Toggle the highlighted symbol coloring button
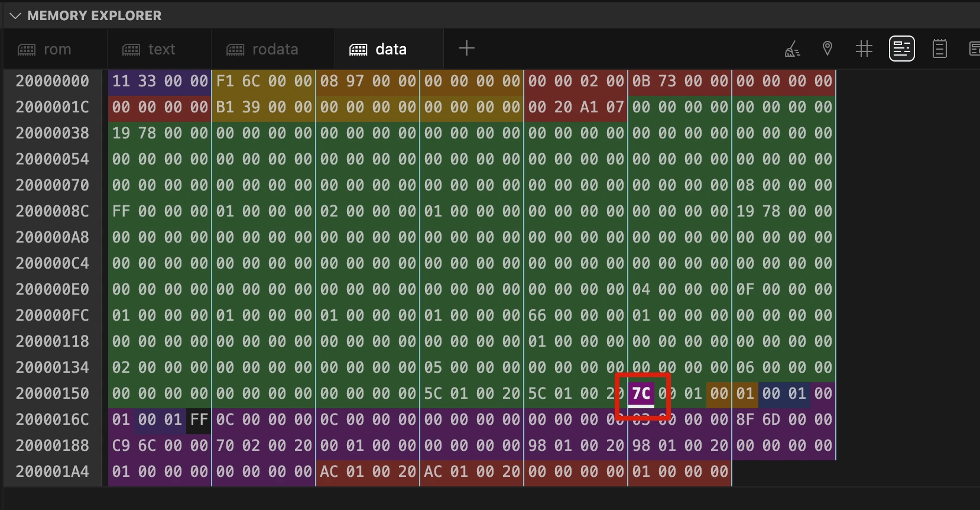The image size is (980, 510). pyautogui.click(x=901, y=49)
